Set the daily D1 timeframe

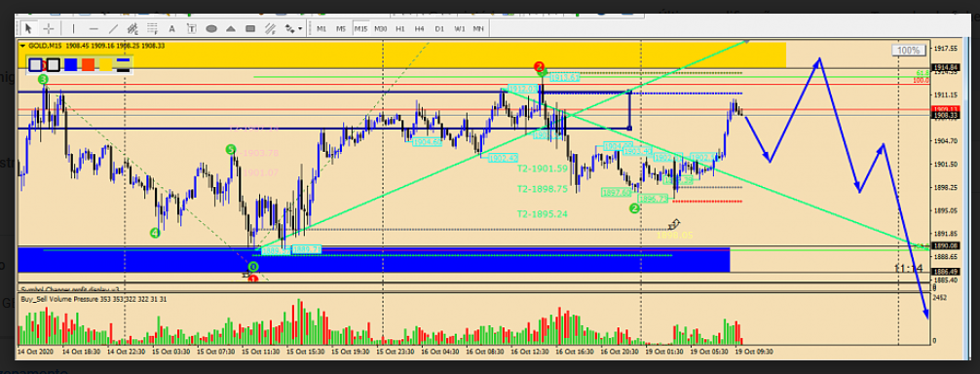click(439, 28)
